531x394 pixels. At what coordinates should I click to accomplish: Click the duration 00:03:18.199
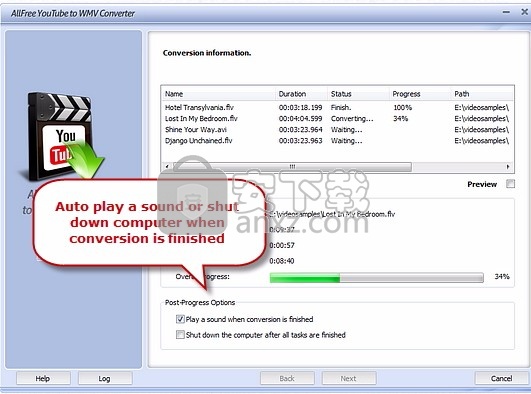click(x=300, y=108)
